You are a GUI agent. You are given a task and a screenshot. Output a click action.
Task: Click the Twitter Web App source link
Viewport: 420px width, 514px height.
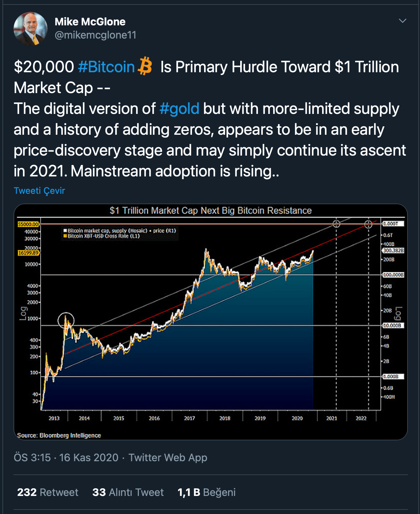pos(168,458)
